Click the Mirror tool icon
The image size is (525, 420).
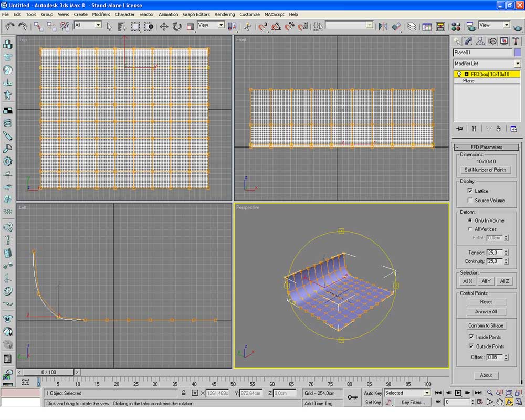pos(383,26)
